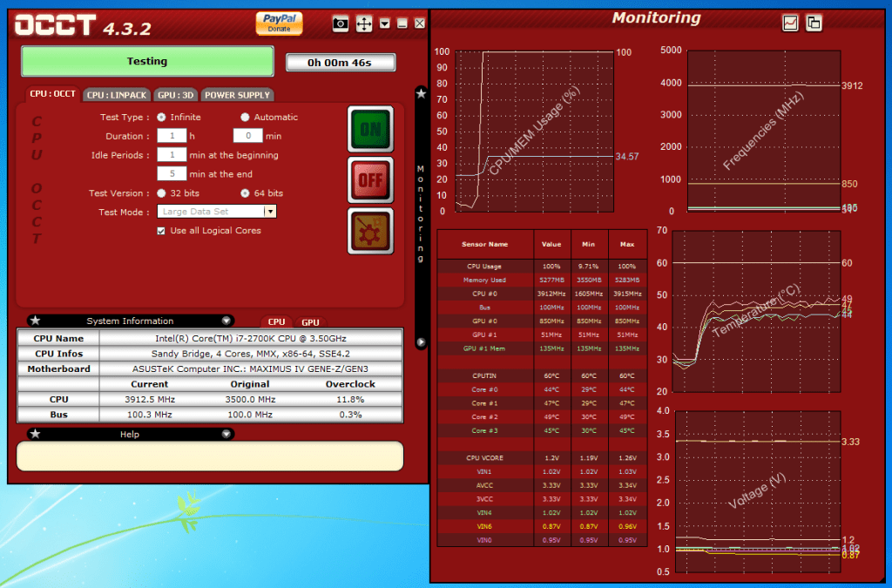Open the POWER SUPPLY tab
The width and height of the screenshot is (892, 588).
(238, 95)
